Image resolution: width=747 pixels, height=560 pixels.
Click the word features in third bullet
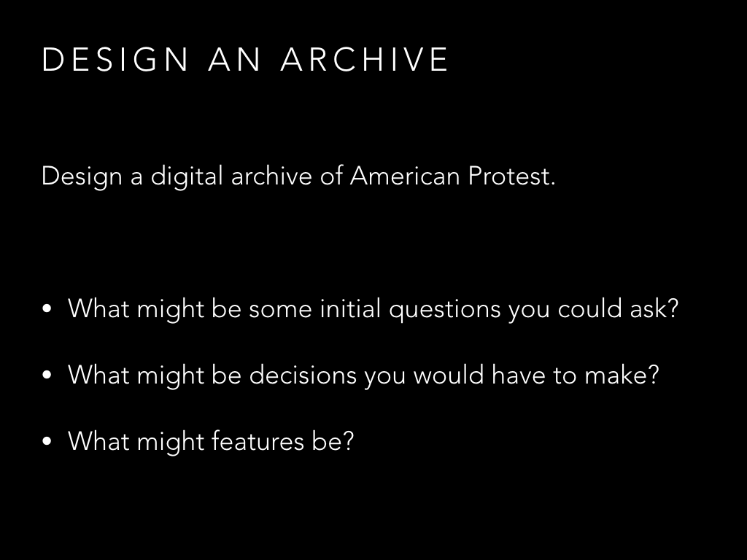tap(258, 441)
